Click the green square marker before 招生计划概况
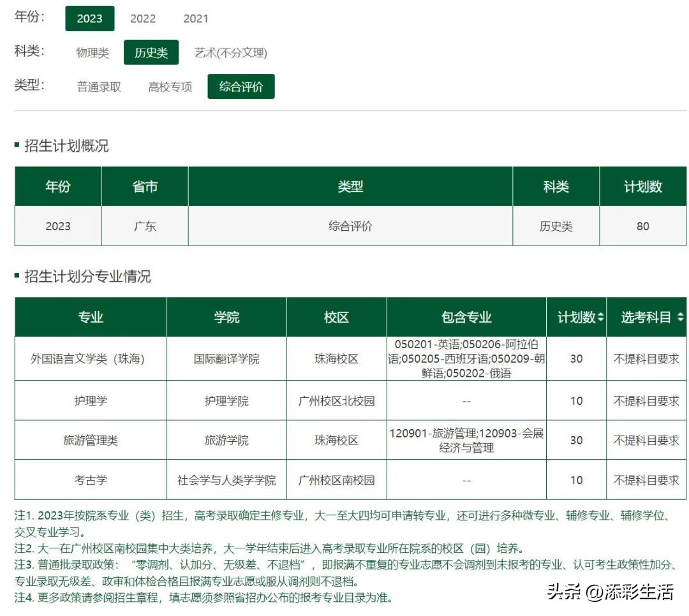Screen dimensions: 689x616 [x=16, y=145]
